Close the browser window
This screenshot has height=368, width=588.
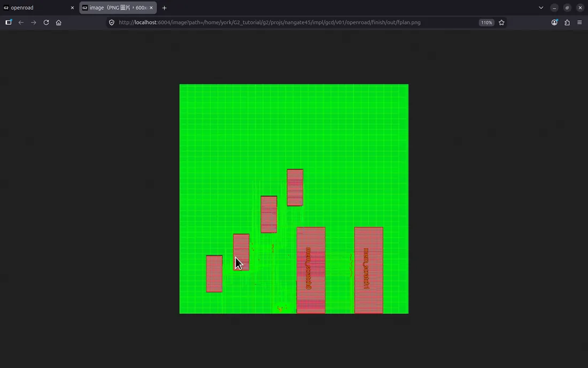pyautogui.click(x=580, y=7)
